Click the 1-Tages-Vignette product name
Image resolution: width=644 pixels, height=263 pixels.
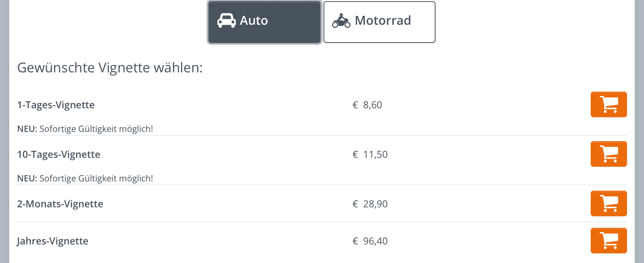pos(56,105)
